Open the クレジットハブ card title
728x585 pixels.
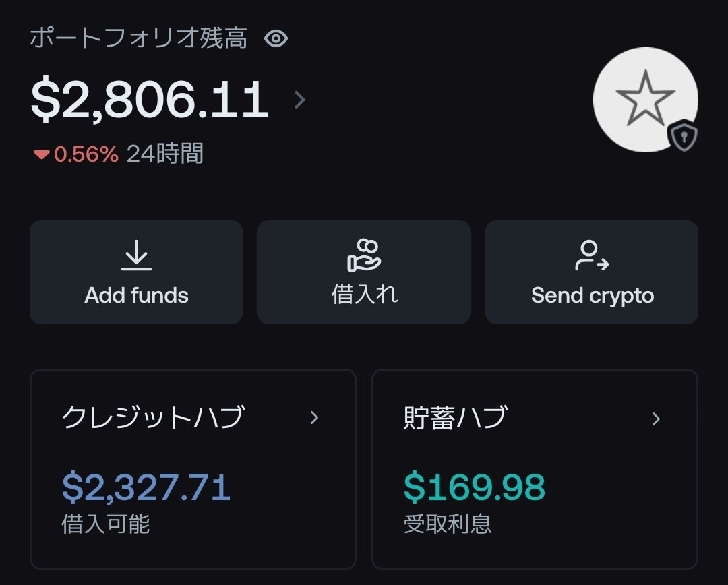(152, 418)
